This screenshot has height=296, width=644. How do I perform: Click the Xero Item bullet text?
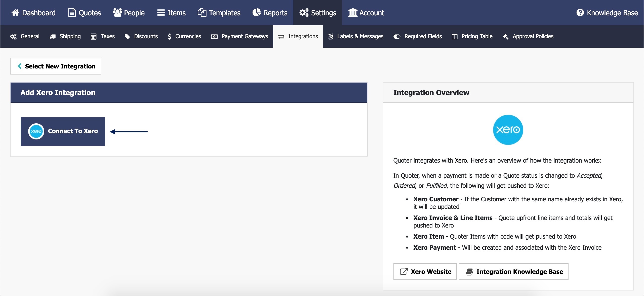(495, 236)
